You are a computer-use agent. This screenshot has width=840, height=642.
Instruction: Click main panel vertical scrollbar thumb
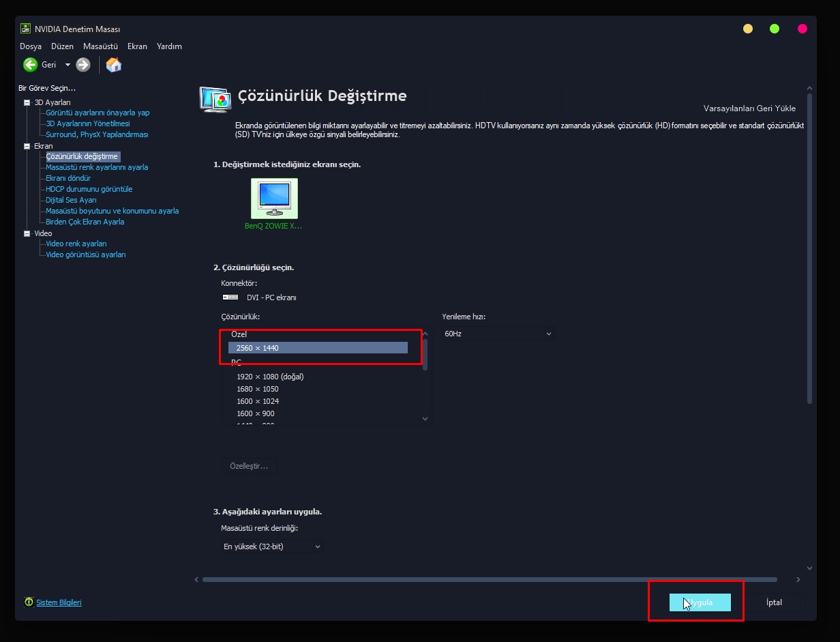tap(809, 249)
